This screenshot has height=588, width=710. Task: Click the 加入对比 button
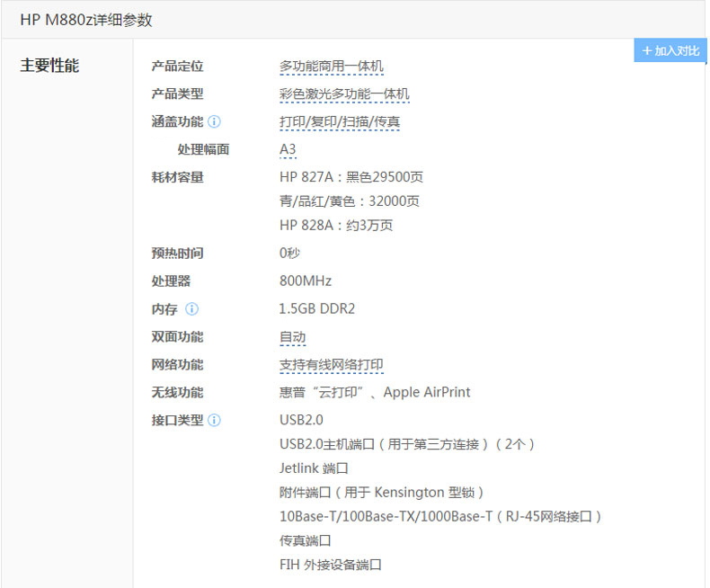[x=670, y=51]
